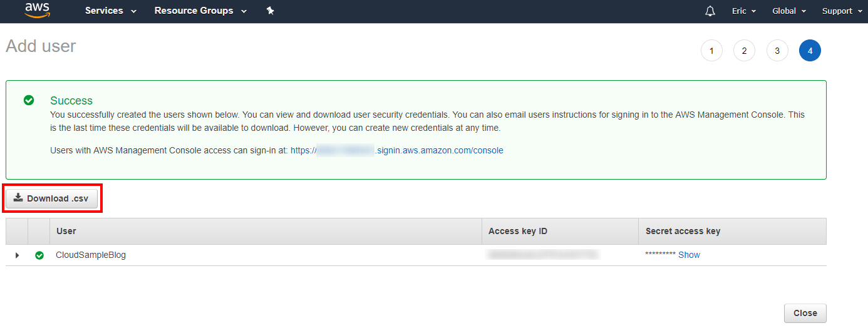868x328 pixels.
Task: Click the green success checkmark icon
Action: tap(29, 100)
